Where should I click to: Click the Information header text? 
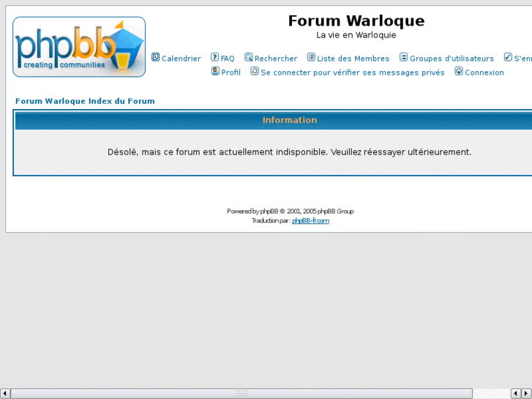289,120
